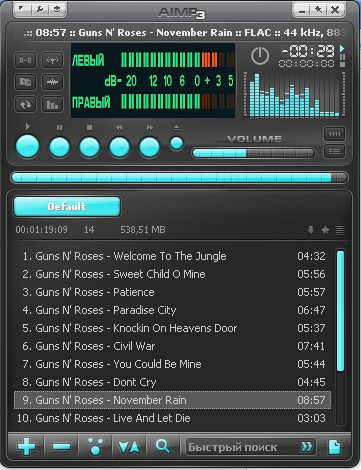Open playlist file management icon
The width and height of the screenshot is (361, 470).
coord(335,447)
